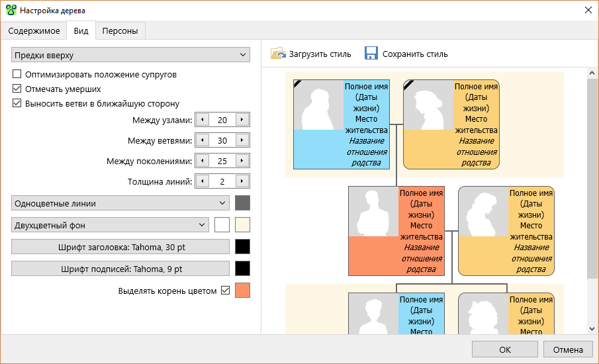The width and height of the screenshot is (599, 364).
Task: Open the Персоны tab
Action: (120, 31)
